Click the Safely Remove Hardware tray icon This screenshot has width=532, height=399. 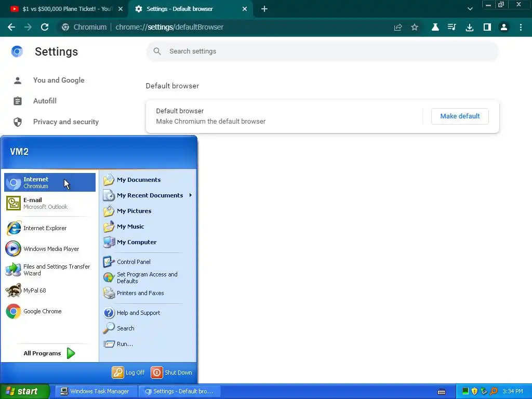(484, 391)
